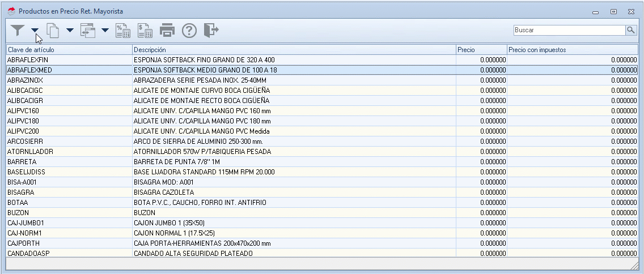Focus the Buscar search field
Screen dimensions: 644x274
(569, 30)
